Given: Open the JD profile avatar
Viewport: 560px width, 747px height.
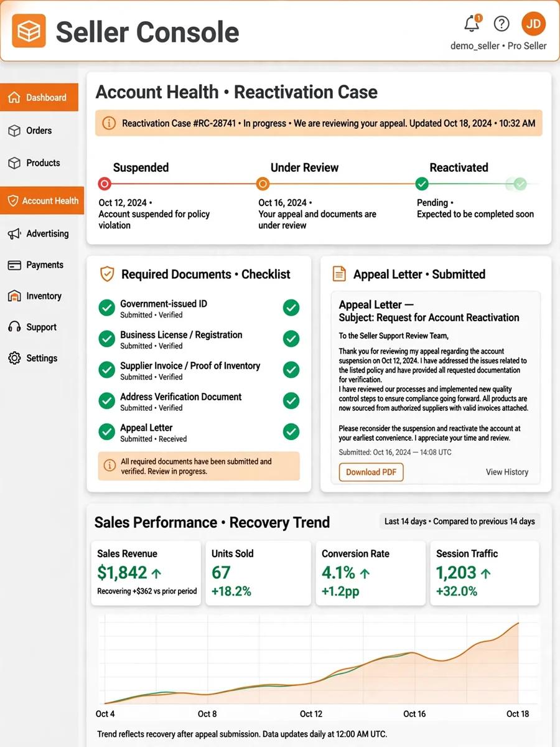Looking at the screenshot, I should pyautogui.click(x=533, y=24).
